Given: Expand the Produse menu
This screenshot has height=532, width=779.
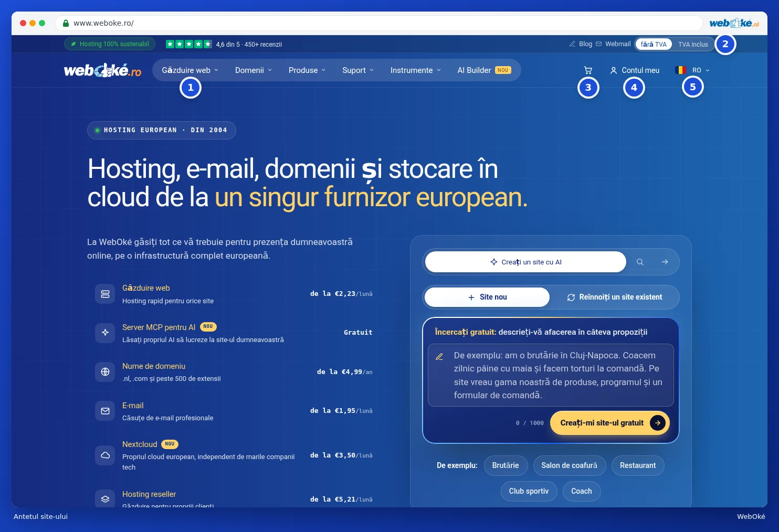Looking at the screenshot, I should coord(307,70).
